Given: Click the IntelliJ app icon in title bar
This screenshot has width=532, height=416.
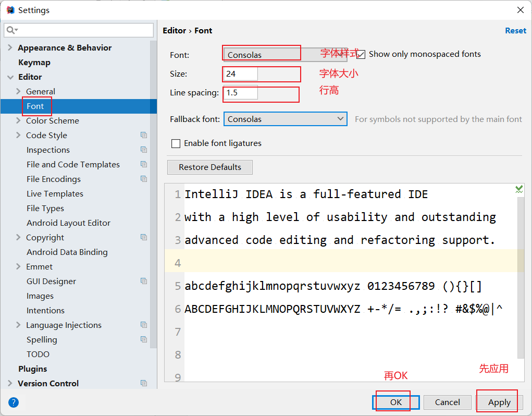Looking at the screenshot, I should coord(10,10).
